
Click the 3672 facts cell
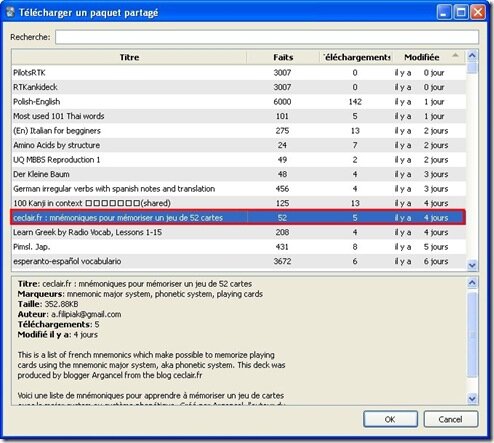[x=282, y=261]
